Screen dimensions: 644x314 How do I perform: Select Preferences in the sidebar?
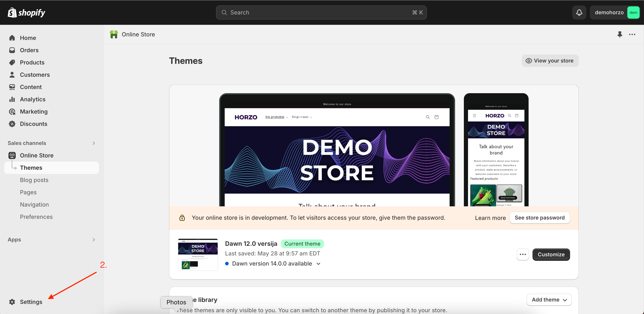pyautogui.click(x=36, y=217)
